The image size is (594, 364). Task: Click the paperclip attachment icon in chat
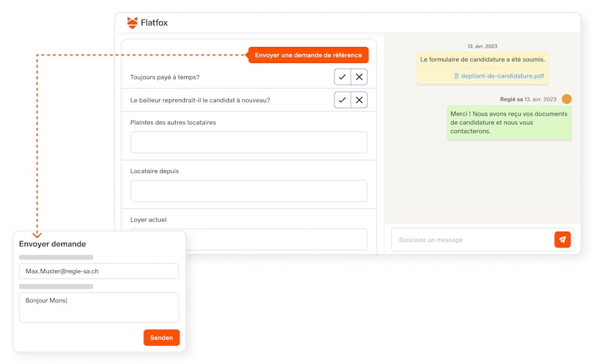[456, 76]
